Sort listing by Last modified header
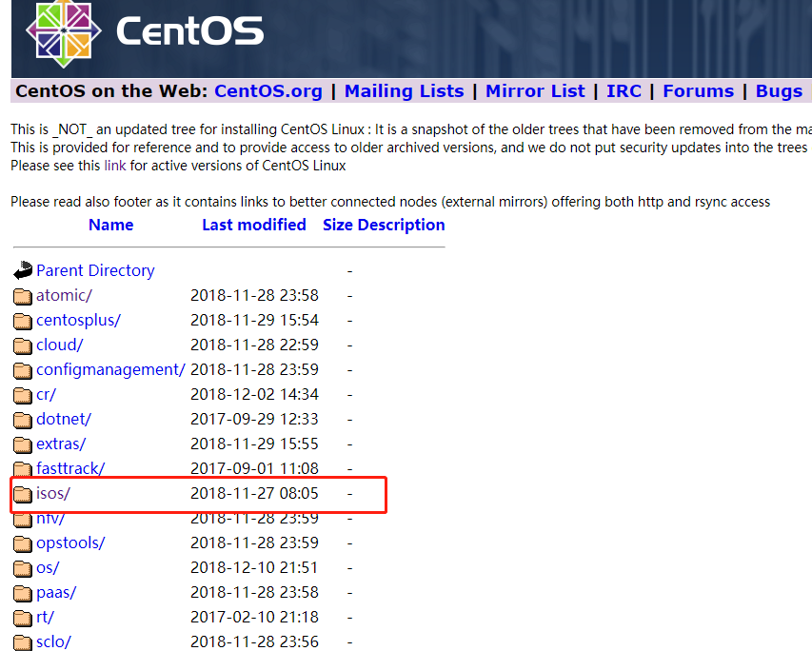The width and height of the screenshot is (812, 651). [254, 225]
